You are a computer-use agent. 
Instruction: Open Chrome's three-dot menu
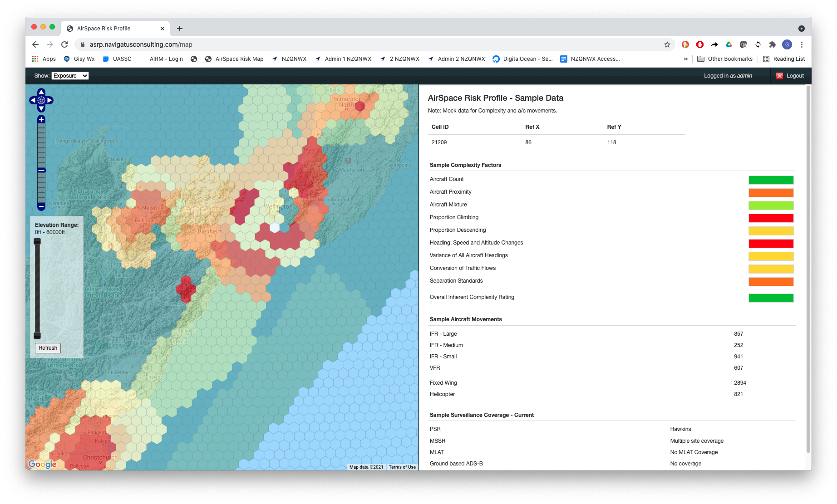tap(802, 44)
